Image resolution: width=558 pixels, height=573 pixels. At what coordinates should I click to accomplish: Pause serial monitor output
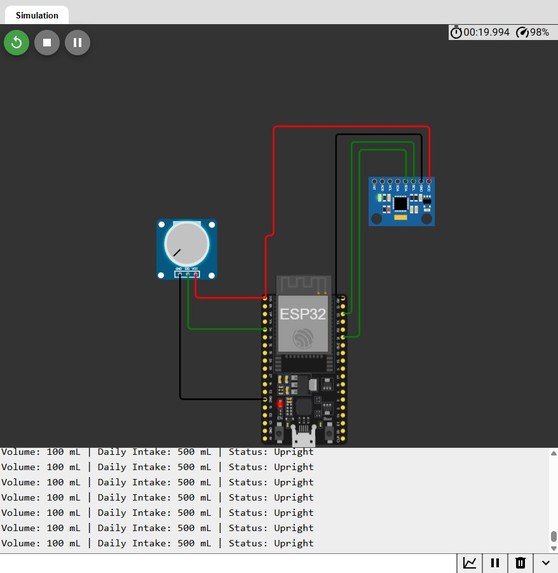495,563
